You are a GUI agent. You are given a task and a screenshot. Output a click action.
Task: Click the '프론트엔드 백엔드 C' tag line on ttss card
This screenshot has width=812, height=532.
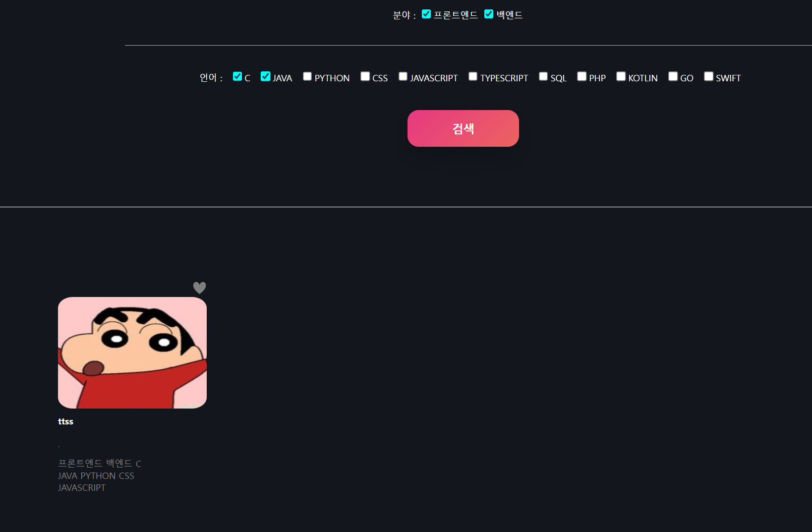pyautogui.click(x=100, y=464)
